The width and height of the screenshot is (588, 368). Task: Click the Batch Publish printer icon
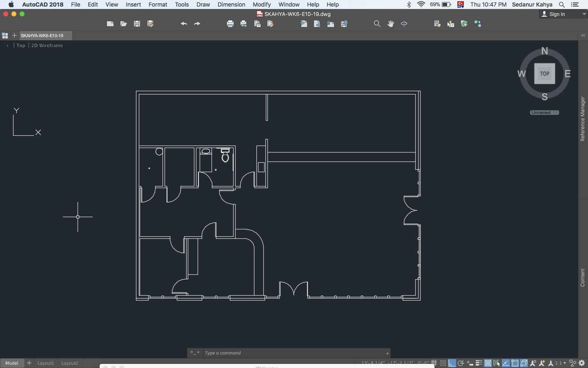(244, 24)
